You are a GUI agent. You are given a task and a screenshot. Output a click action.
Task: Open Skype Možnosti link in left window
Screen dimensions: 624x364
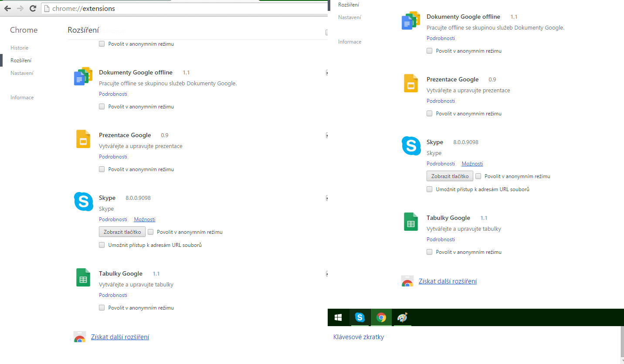point(145,219)
